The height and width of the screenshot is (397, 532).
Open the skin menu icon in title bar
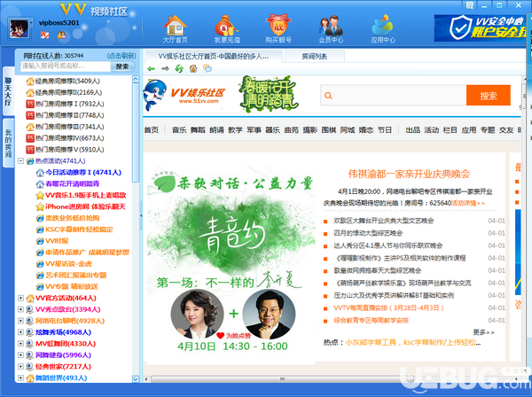click(470, 5)
